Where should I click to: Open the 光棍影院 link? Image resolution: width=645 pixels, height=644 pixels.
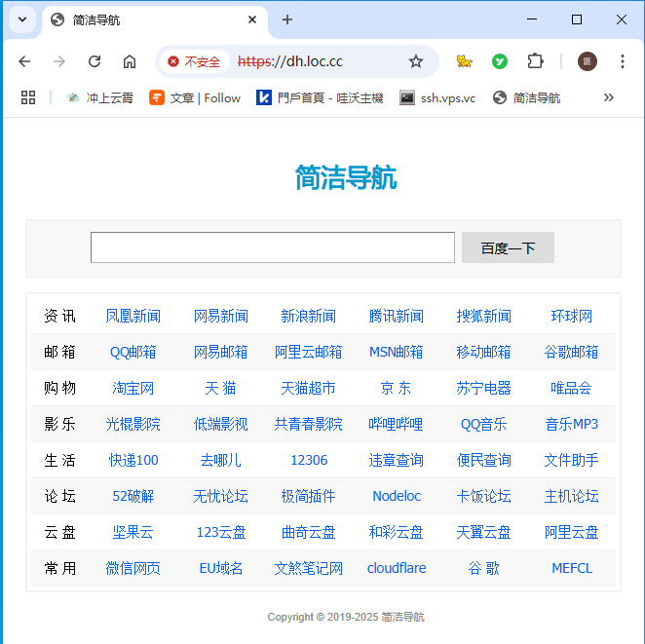(133, 424)
